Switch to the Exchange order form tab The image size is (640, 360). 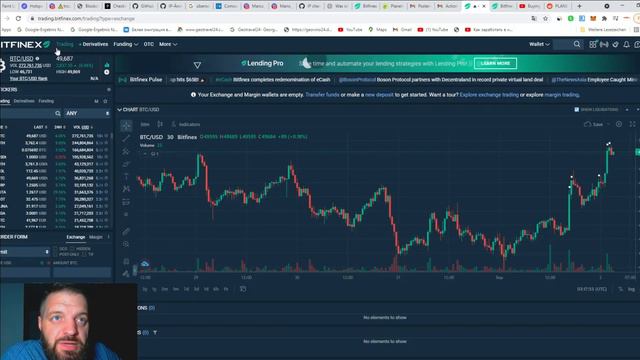tap(76, 237)
